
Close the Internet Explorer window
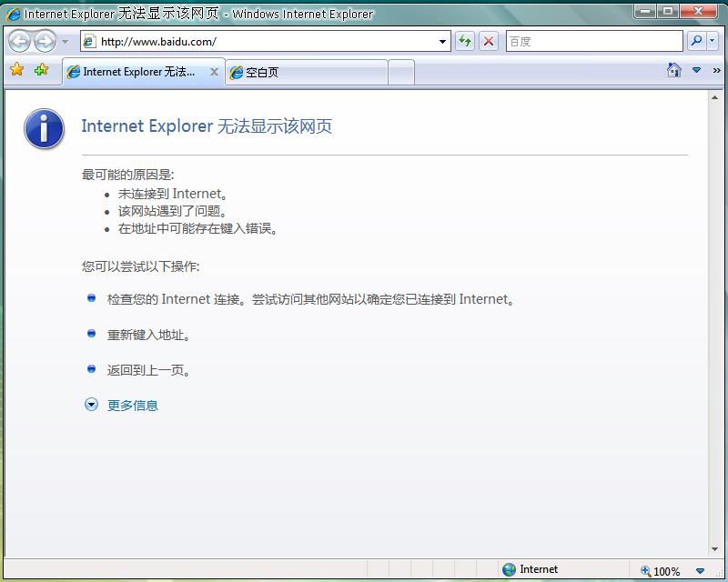click(x=698, y=11)
